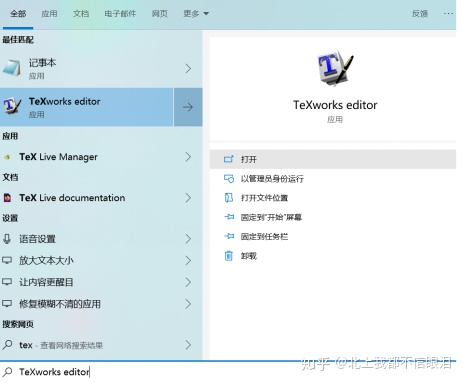Screen dimensions: 463x383
Task: Select the TeXworks editor search result
Action: (87, 107)
